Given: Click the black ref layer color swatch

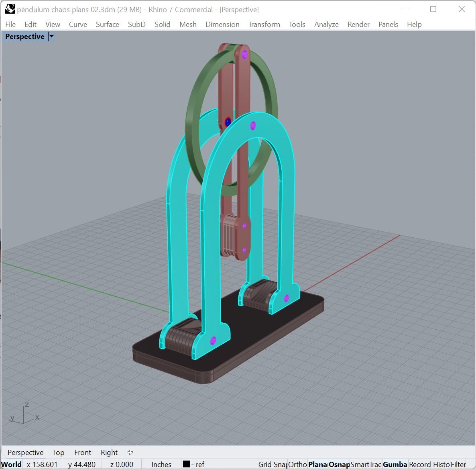Looking at the screenshot, I should (186, 464).
